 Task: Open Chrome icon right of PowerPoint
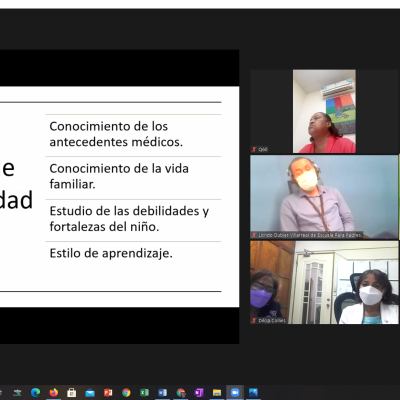(126, 392)
